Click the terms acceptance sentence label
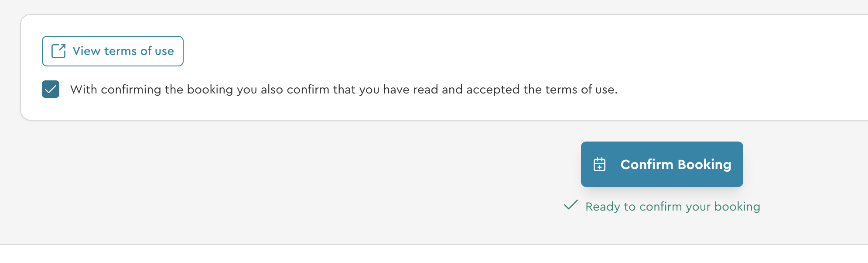This screenshot has height=263, width=868. coord(343,90)
